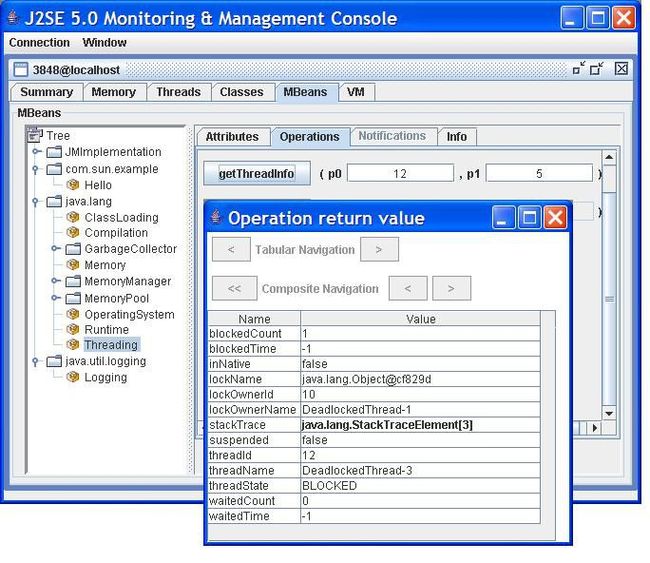Close the 3848@localhost internal frame
650x563 pixels.
point(621,68)
